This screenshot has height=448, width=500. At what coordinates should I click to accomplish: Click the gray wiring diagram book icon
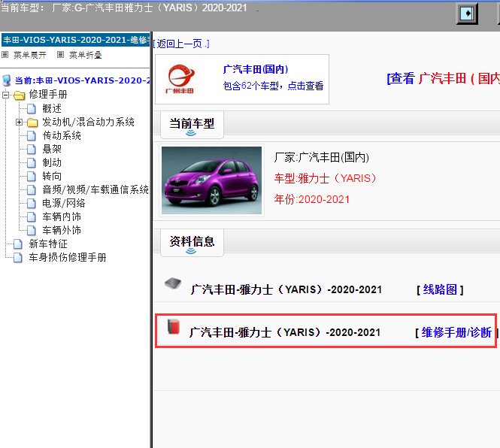[173, 283]
